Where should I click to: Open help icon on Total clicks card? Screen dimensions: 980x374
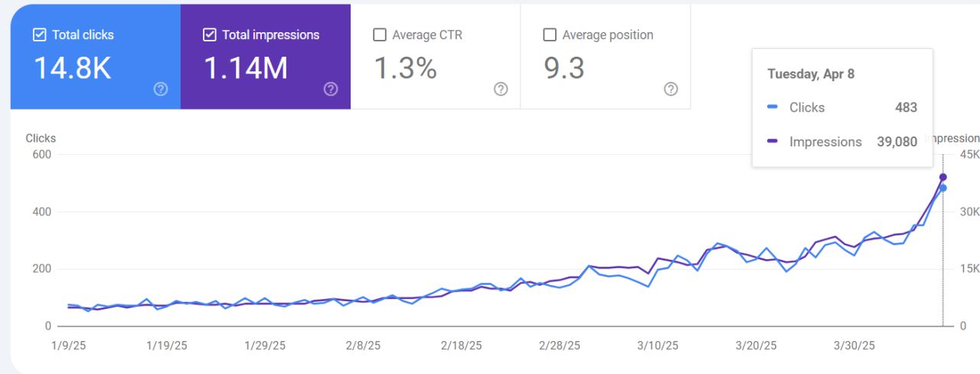pyautogui.click(x=161, y=89)
